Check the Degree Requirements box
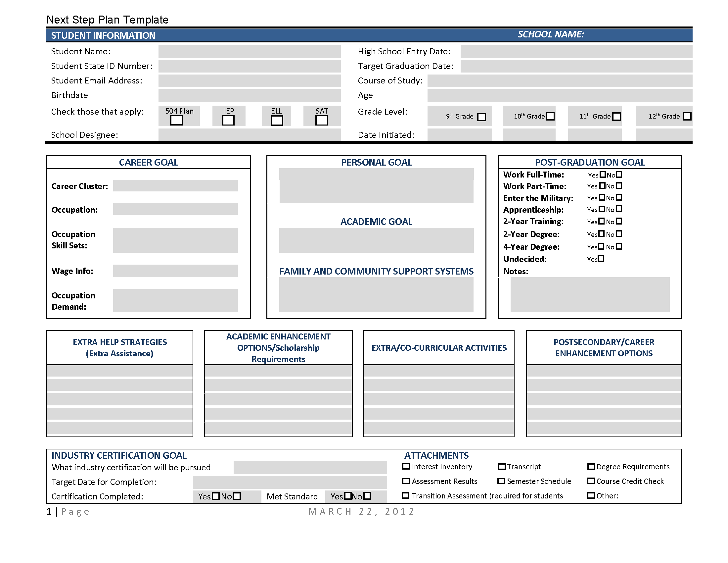Viewport: 728px width, 563px height. tap(591, 466)
